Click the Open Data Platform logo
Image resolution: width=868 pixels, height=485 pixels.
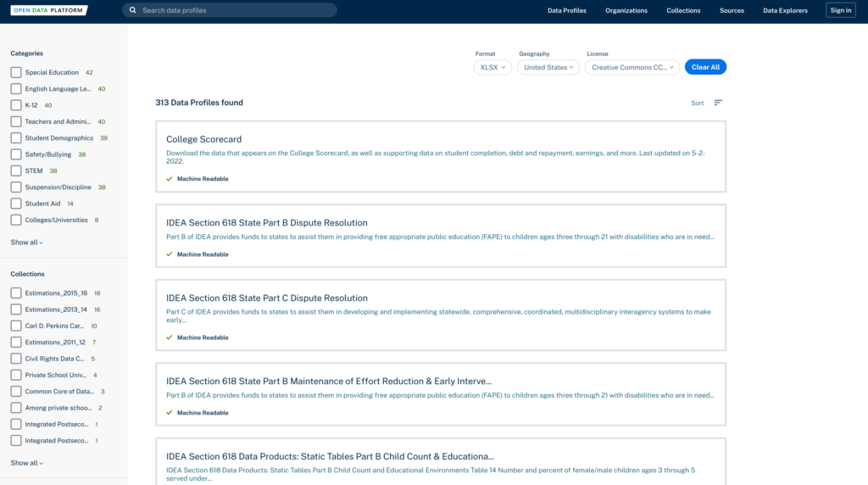[x=48, y=10]
